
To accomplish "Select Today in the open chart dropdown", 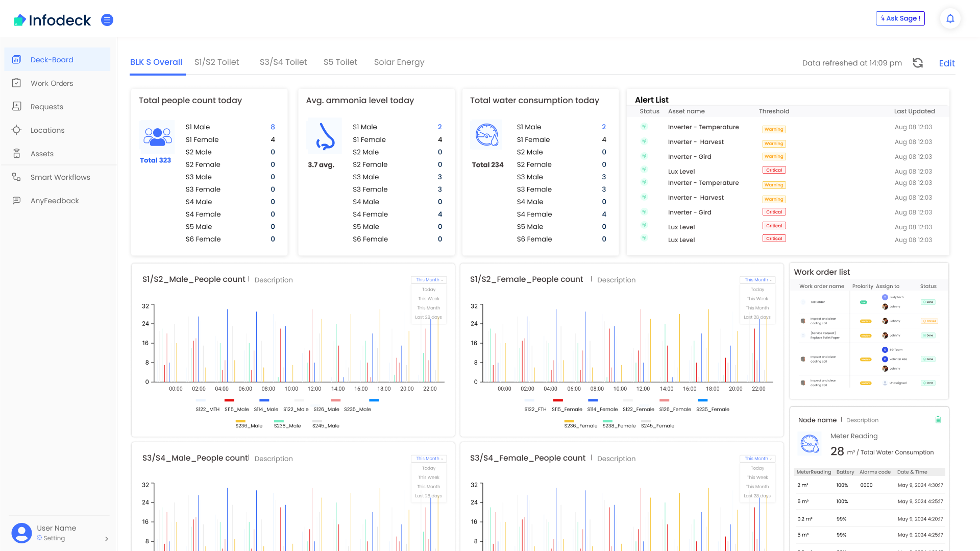I will 428,289.
